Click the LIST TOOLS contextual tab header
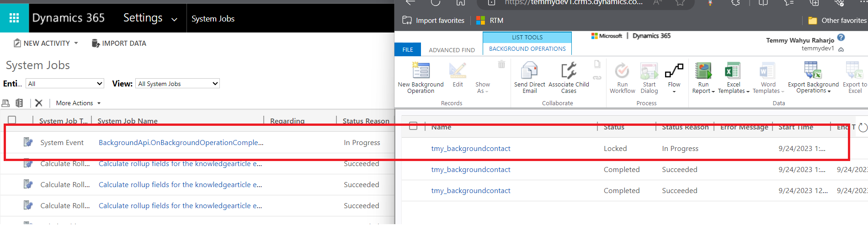This screenshot has height=226, width=868. pos(527,37)
